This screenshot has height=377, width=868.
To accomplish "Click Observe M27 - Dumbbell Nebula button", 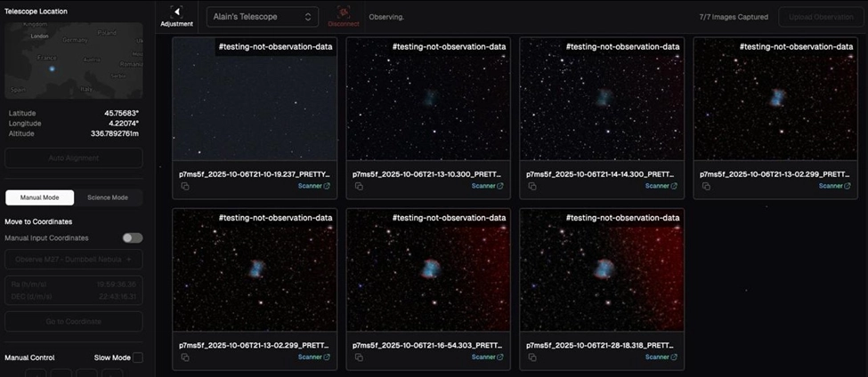I will tap(74, 260).
